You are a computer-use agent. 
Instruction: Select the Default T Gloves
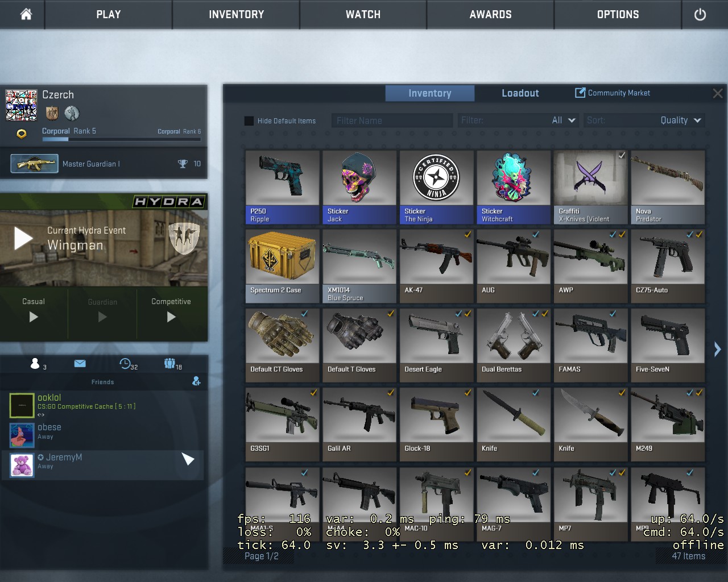359,345
